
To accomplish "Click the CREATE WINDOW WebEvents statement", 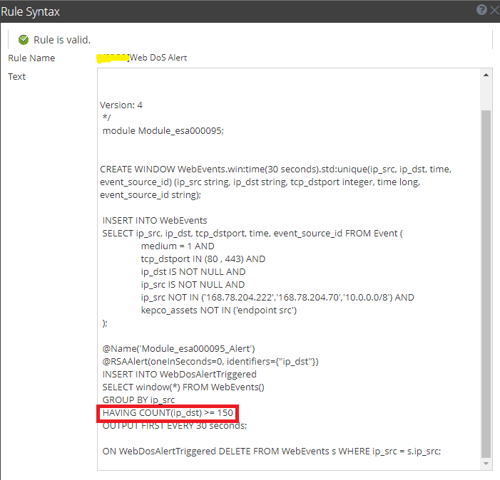I will (x=275, y=182).
